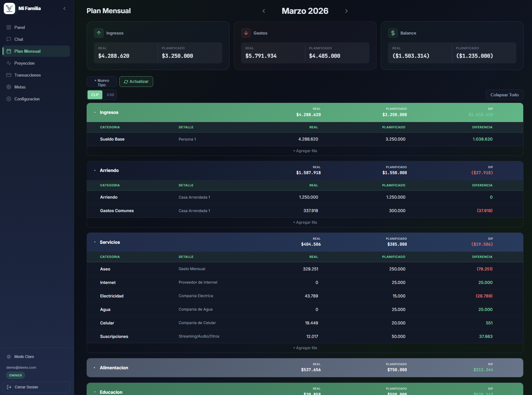Go to the next month
This screenshot has width=532, height=395.
(347, 11)
